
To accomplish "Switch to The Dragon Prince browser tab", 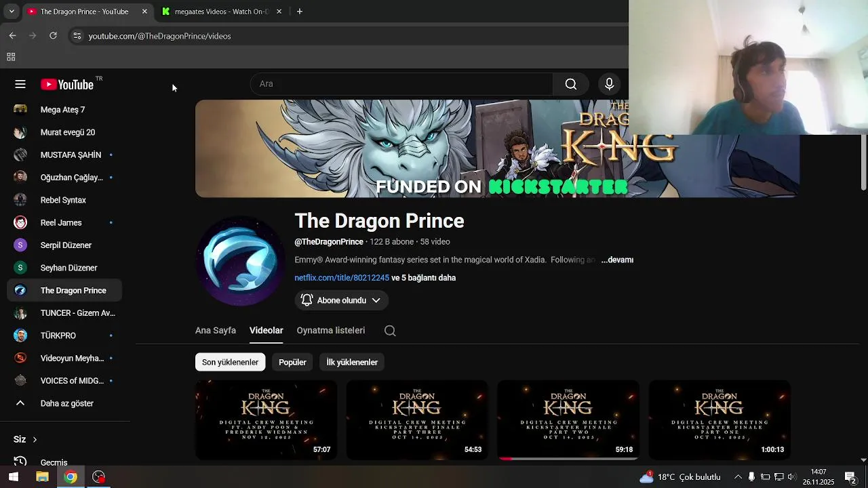I will coord(87,12).
